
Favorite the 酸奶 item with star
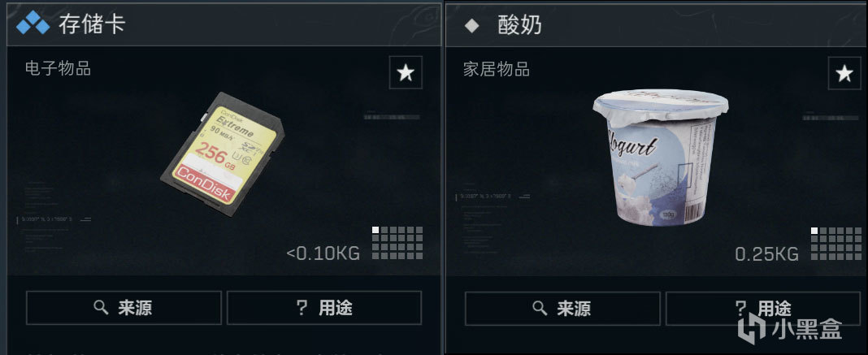pos(844,72)
